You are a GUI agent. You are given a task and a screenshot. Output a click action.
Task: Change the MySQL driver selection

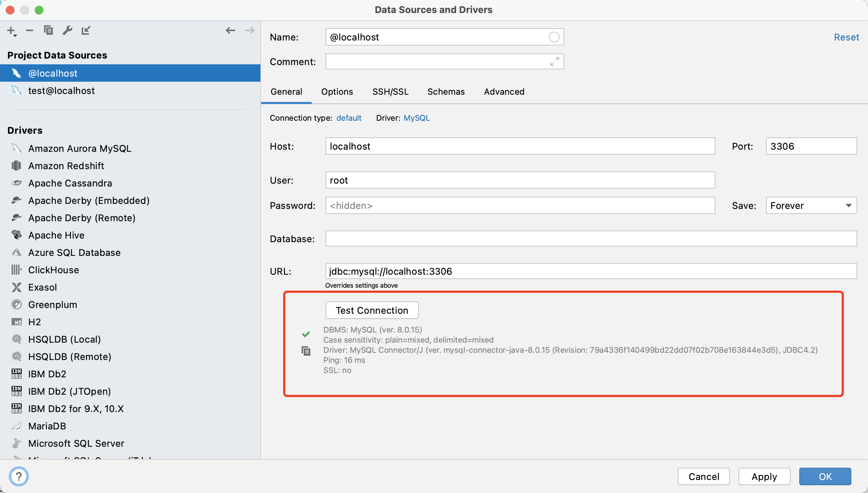coord(417,118)
